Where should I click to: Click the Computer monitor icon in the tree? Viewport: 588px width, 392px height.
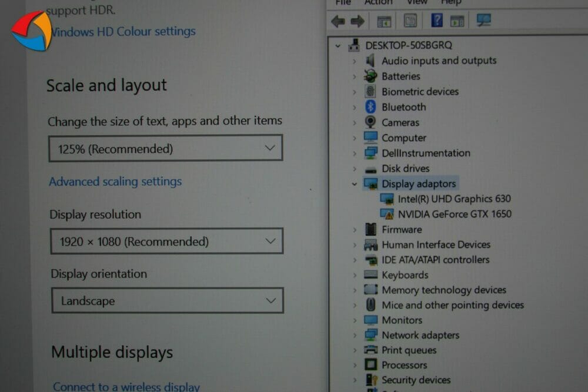click(370, 138)
